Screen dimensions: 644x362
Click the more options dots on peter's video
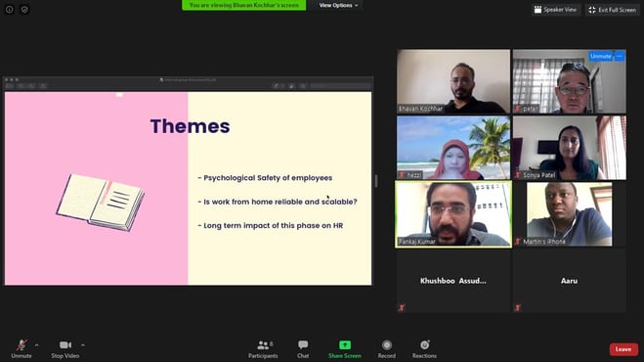[x=620, y=56]
